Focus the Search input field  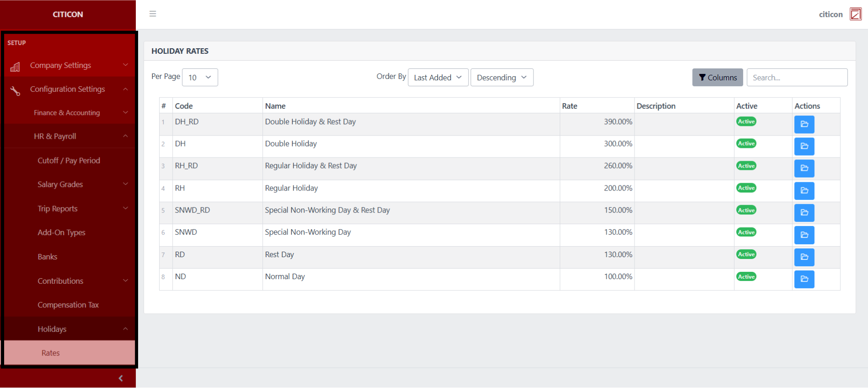pos(796,78)
